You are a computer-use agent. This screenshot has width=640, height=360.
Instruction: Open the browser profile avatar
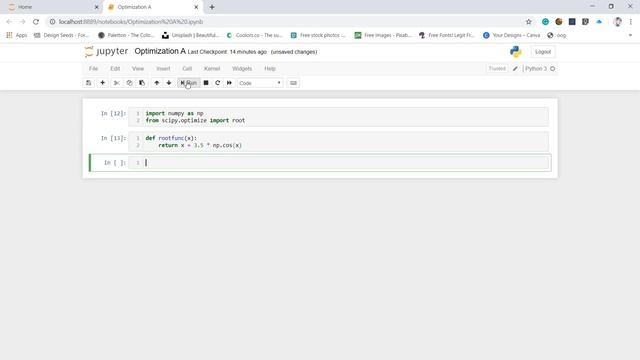pos(618,22)
